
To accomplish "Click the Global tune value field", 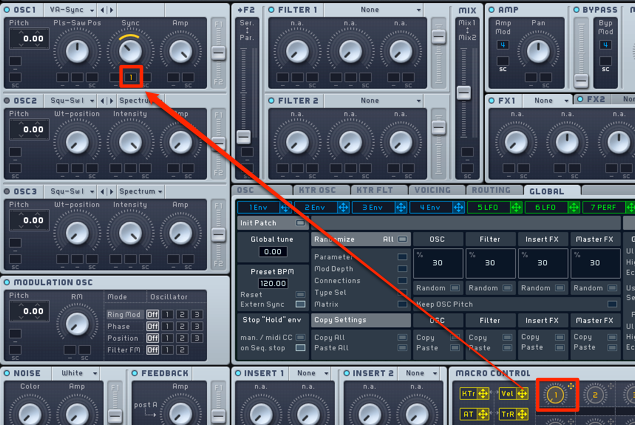I will [273, 252].
